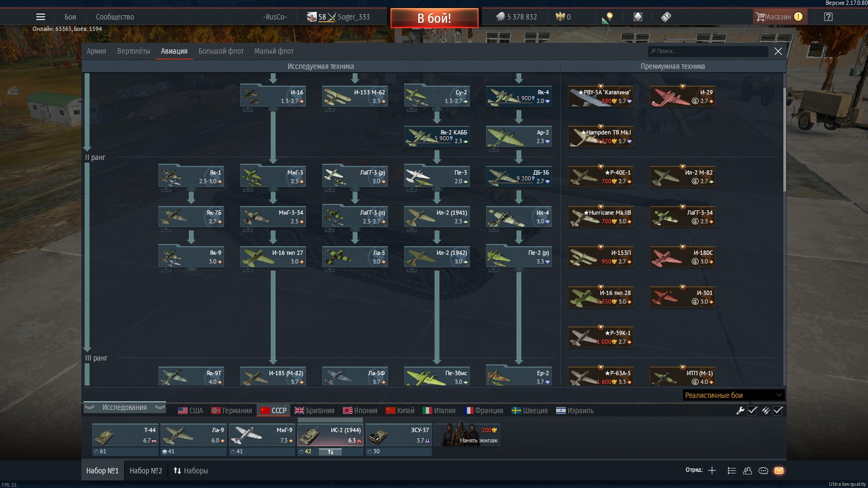Open the squadron people icon
Screen dimensions: 868x488
coord(747,471)
